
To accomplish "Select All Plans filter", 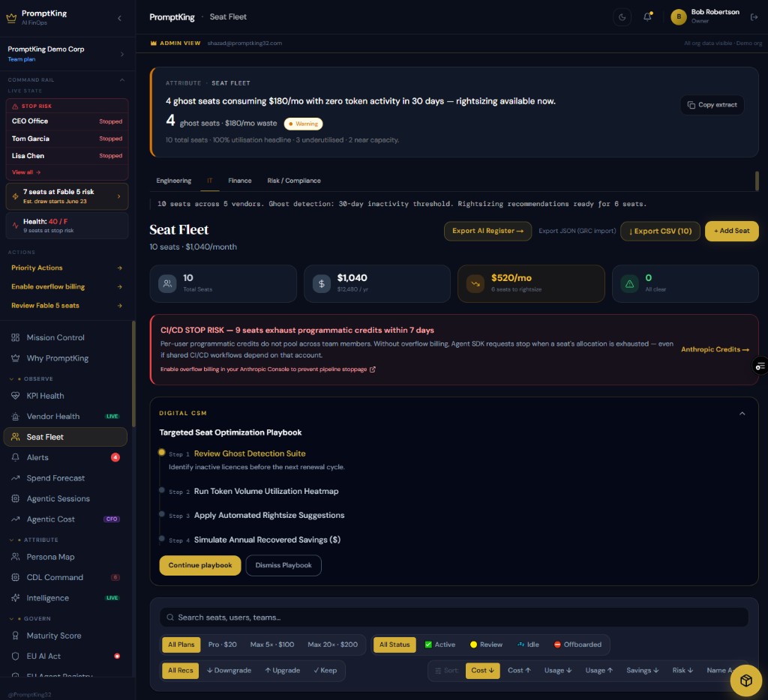I will click(181, 645).
